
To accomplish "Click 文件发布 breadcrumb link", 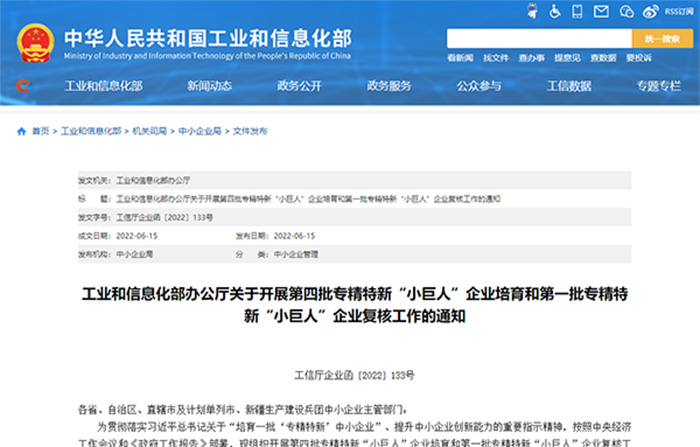I will tap(250, 131).
